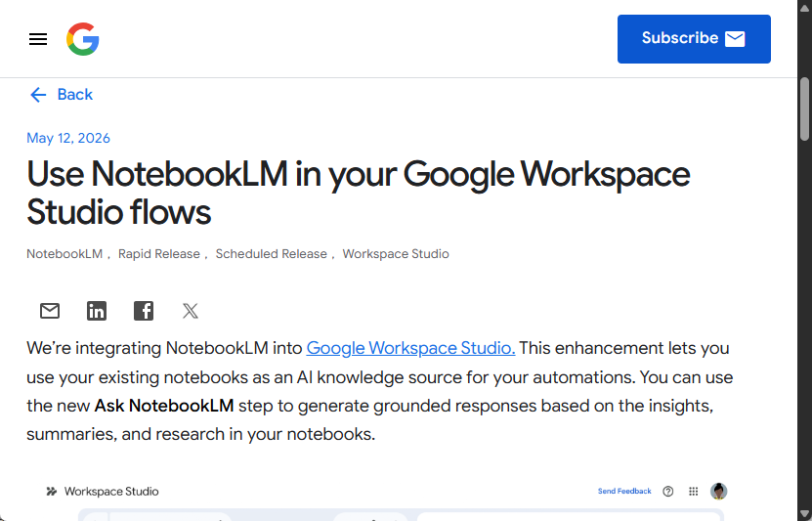Select the Scheduled Release label

tap(272, 254)
